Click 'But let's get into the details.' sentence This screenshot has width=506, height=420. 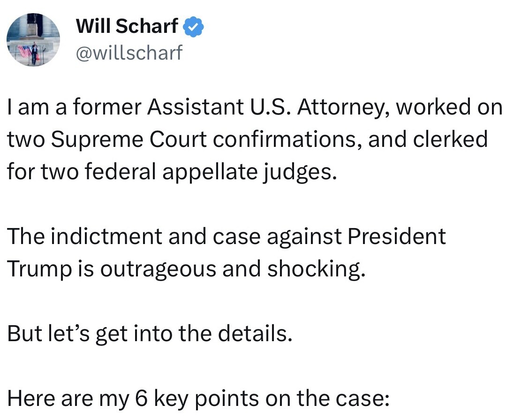[150, 333]
